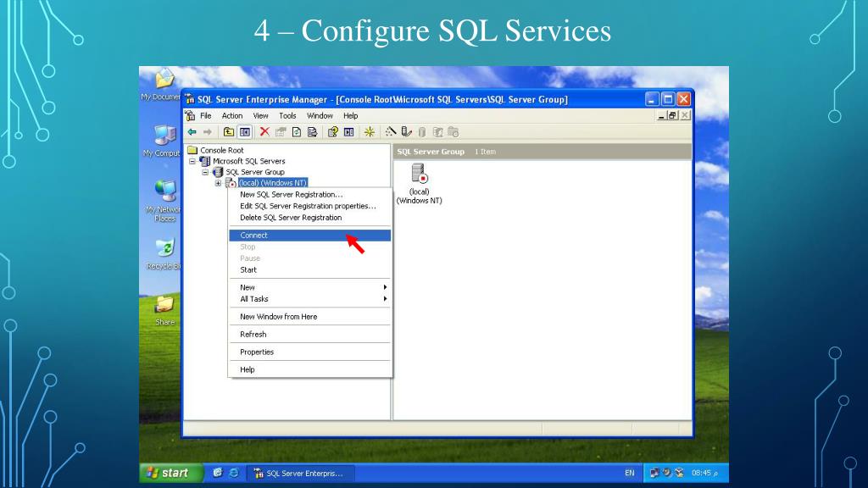
Task: Select Properties in the context menu
Action: point(309,352)
